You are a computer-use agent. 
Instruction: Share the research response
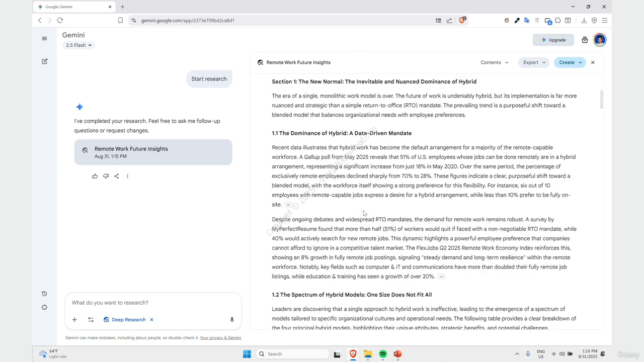pos(116,176)
